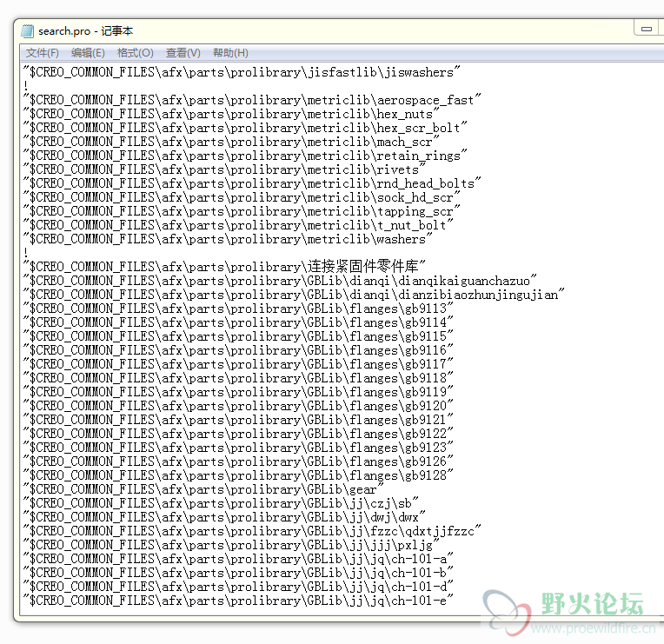664x644 pixels.
Task: Click the jj\jjj\pxljg line
Action: pos(231,545)
